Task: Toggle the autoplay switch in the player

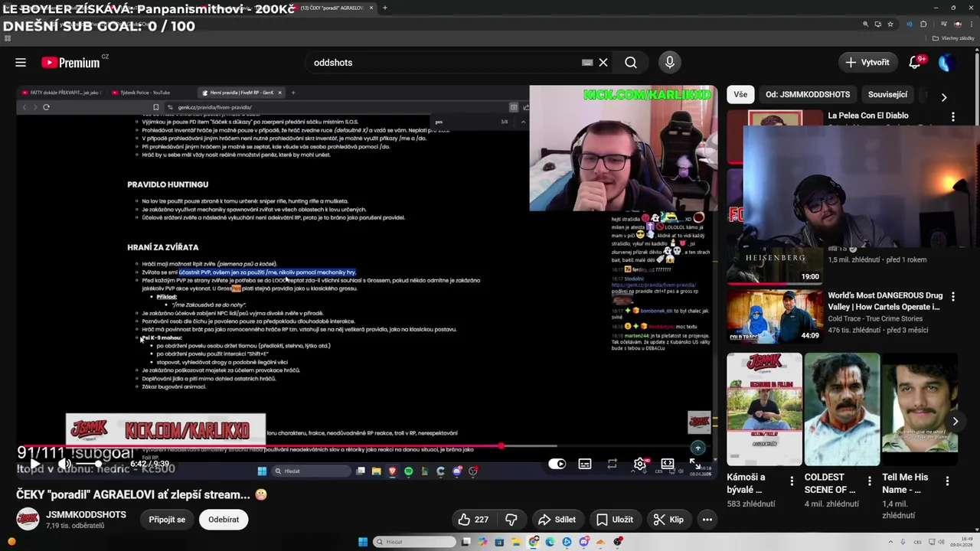Action: coord(557,464)
